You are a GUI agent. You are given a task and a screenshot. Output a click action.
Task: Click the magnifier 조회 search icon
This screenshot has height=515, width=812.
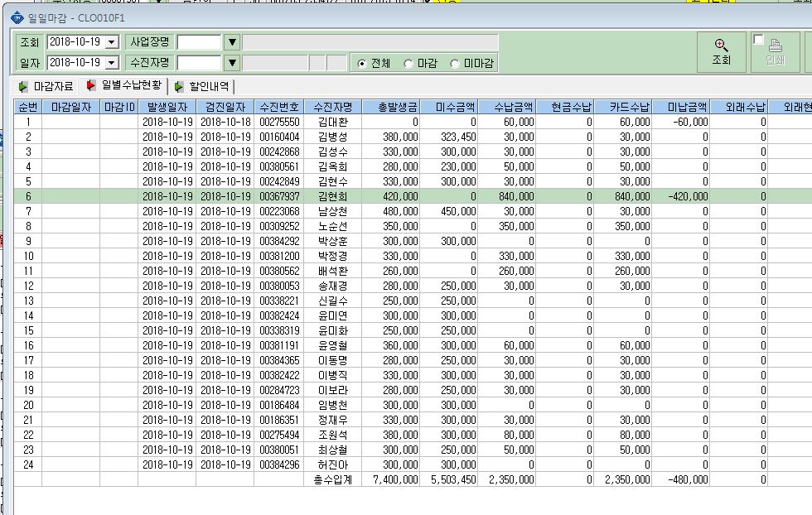point(721,45)
